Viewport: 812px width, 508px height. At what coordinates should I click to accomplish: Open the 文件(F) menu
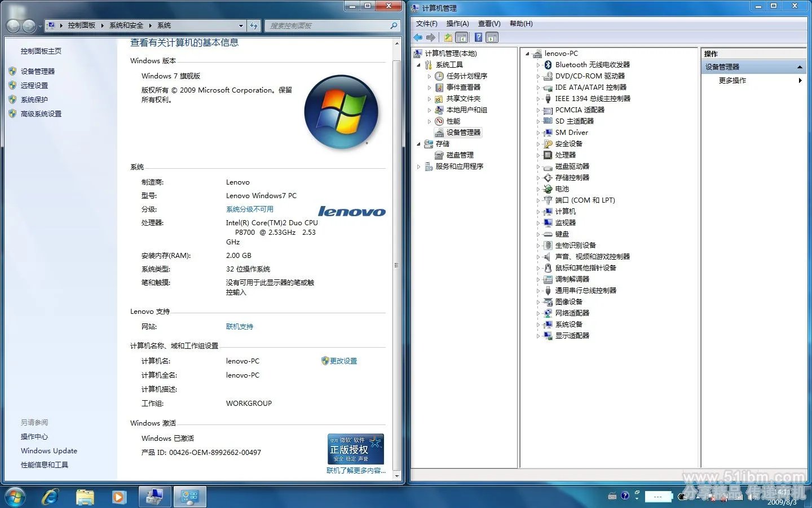[x=427, y=23]
